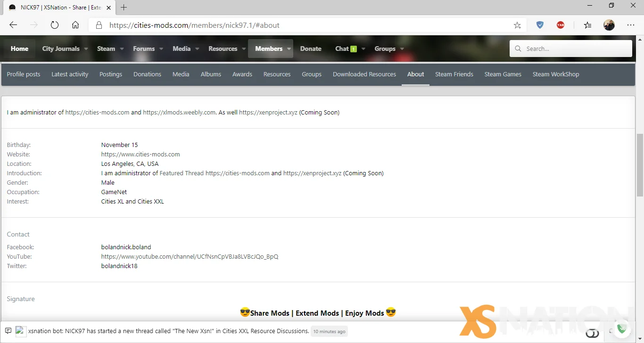
Task: Expand the Members dropdown arrow
Action: 289,49
